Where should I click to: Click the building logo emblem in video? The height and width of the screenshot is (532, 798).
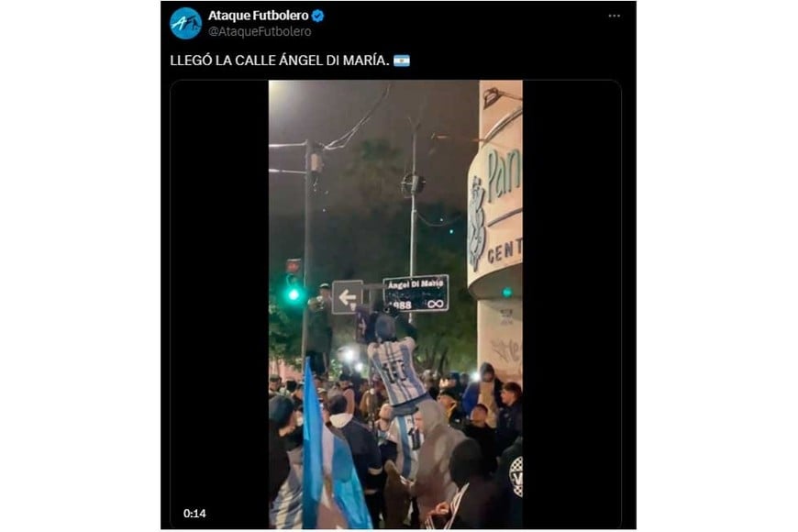pyautogui.click(x=477, y=224)
